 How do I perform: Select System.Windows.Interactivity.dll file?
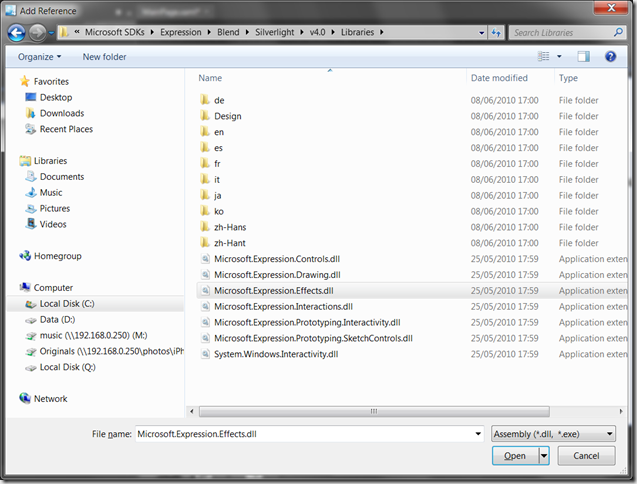tap(276, 354)
